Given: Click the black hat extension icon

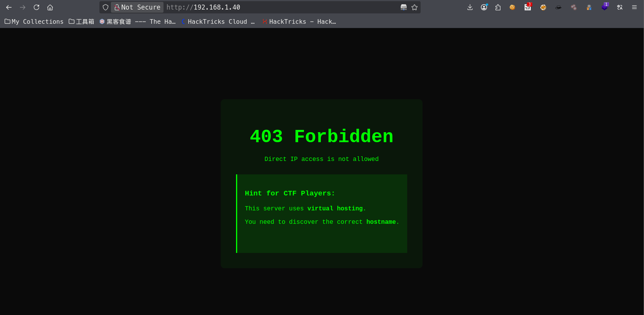Looking at the screenshot, I should tap(558, 7).
